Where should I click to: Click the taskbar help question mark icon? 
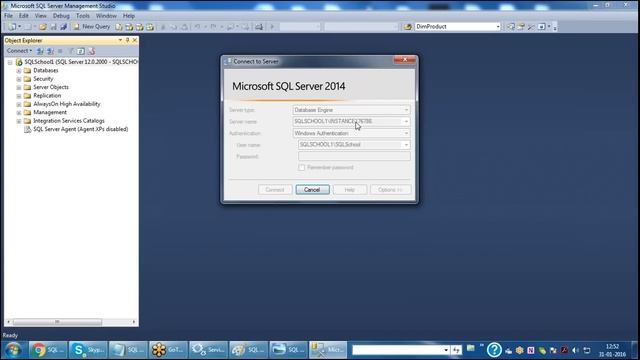pyautogui.click(x=494, y=350)
